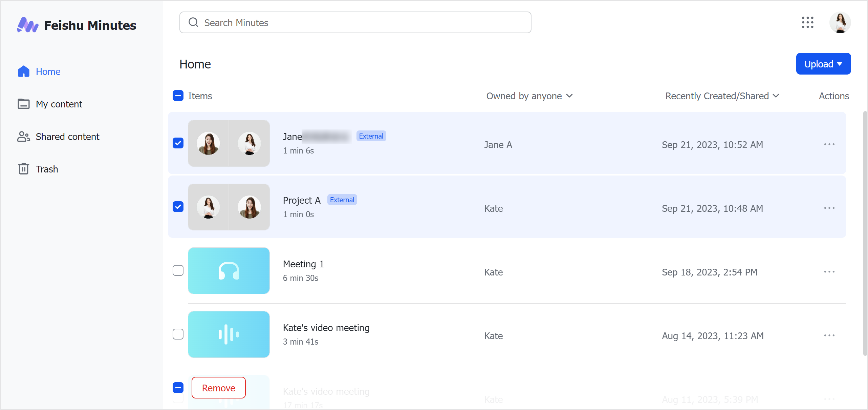Image resolution: width=868 pixels, height=410 pixels.
Task: Click the My content folder icon
Action: coord(23,104)
